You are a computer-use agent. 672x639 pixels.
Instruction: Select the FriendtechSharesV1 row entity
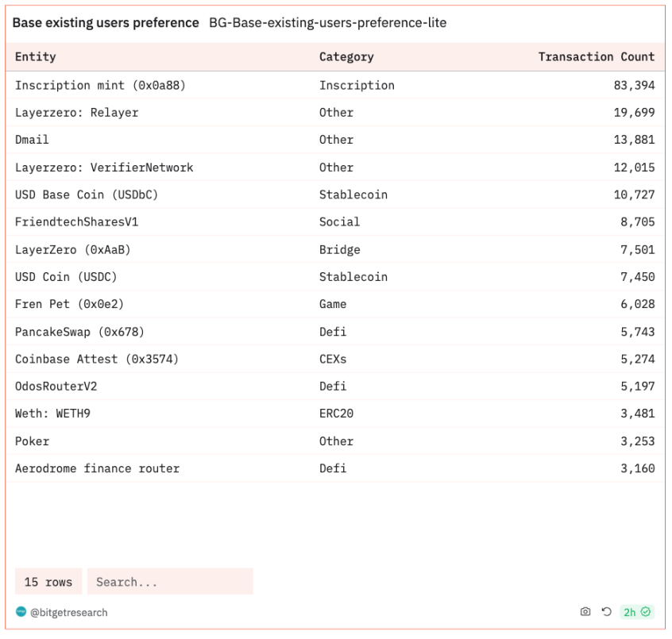click(76, 222)
